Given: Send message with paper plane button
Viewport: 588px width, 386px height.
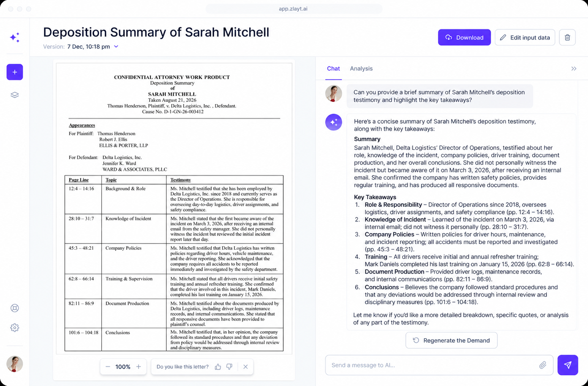Looking at the screenshot, I should pyautogui.click(x=568, y=365).
